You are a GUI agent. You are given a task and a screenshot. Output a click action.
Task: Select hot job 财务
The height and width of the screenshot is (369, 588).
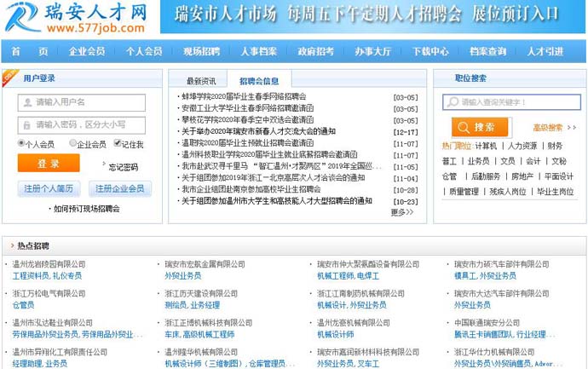pos(555,146)
